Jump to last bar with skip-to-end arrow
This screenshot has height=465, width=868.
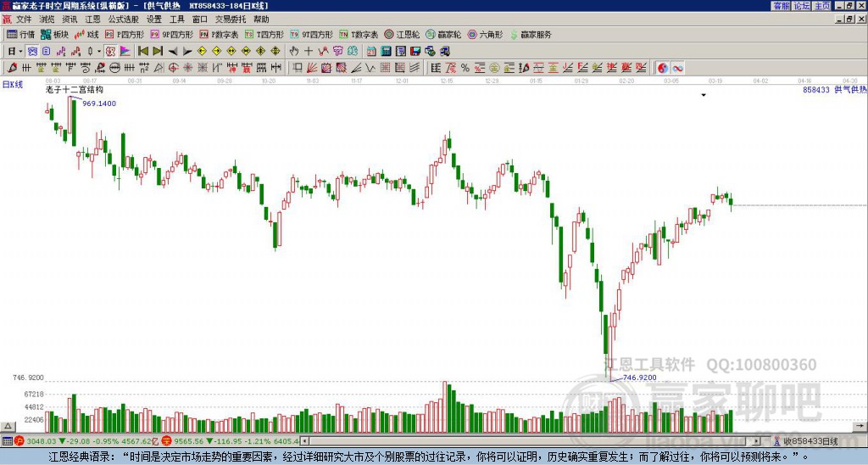[x=158, y=52]
